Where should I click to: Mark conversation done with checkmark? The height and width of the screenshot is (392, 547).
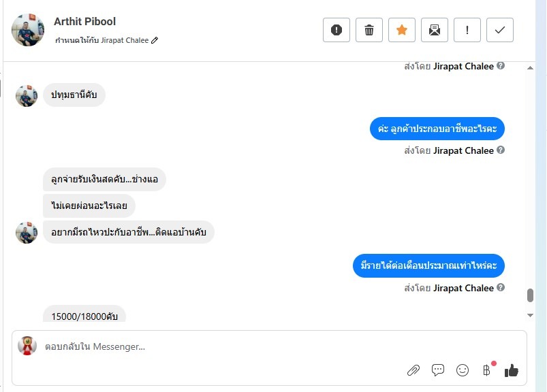coord(500,30)
